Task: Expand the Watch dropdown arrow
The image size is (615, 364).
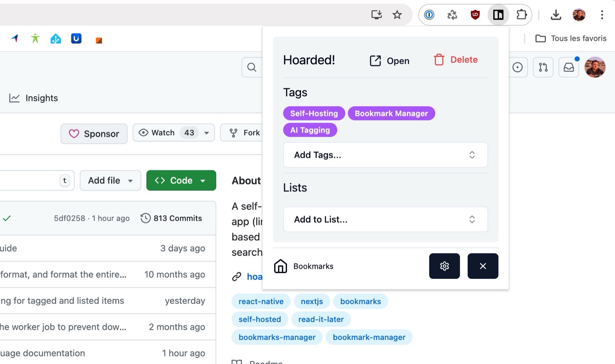Action: click(207, 133)
